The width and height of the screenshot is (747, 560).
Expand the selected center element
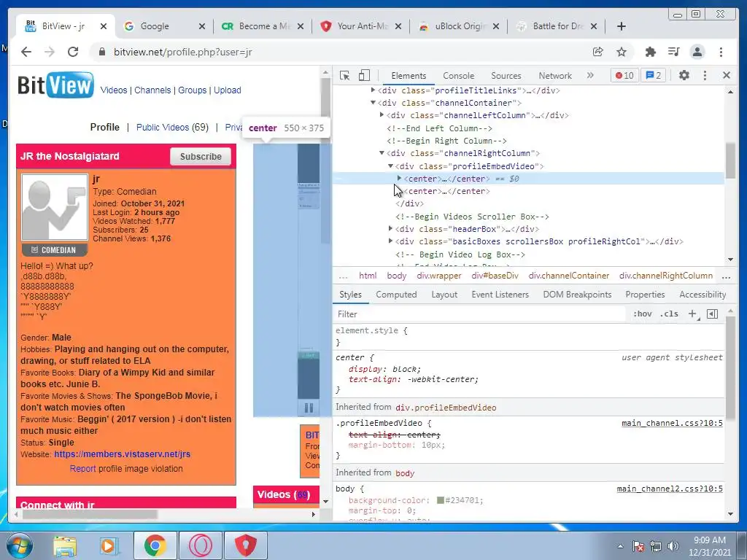(x=399, y=178)
